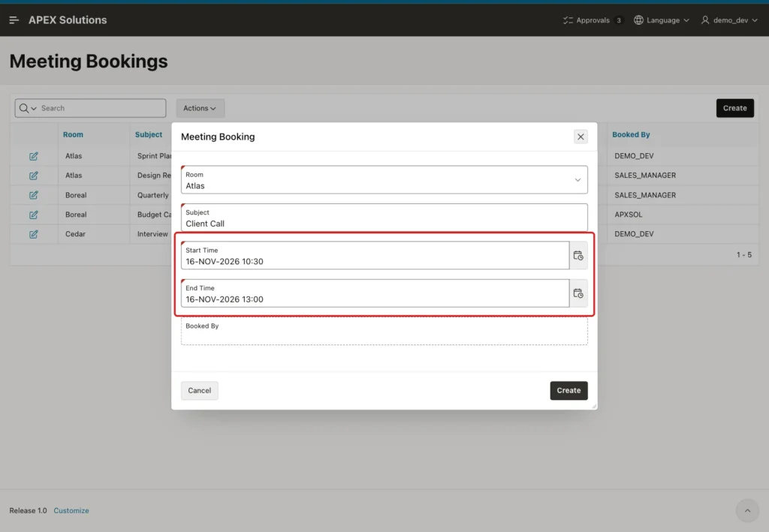The image size is (769, 532).
Task: Select the Cedar room cell
Action: (x=76, y=234)
